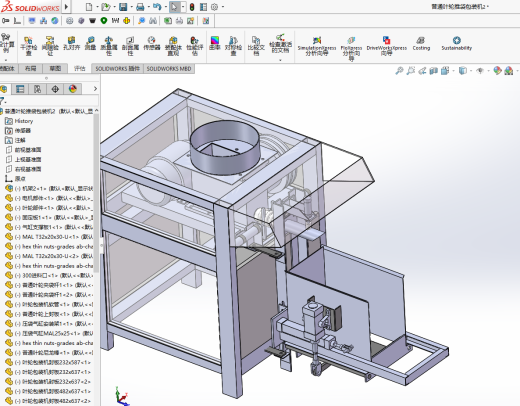Open Mass Properties (质量属性) tool
The height and width of the screenshot is (406, 520).
click(109, 46)
